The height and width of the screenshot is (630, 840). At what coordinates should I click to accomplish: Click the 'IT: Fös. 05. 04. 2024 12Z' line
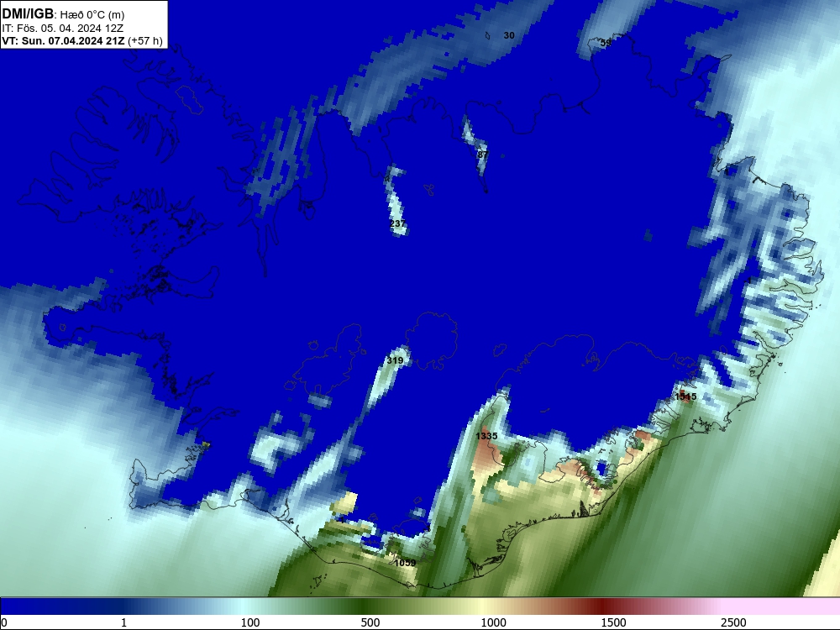point(63,28)
